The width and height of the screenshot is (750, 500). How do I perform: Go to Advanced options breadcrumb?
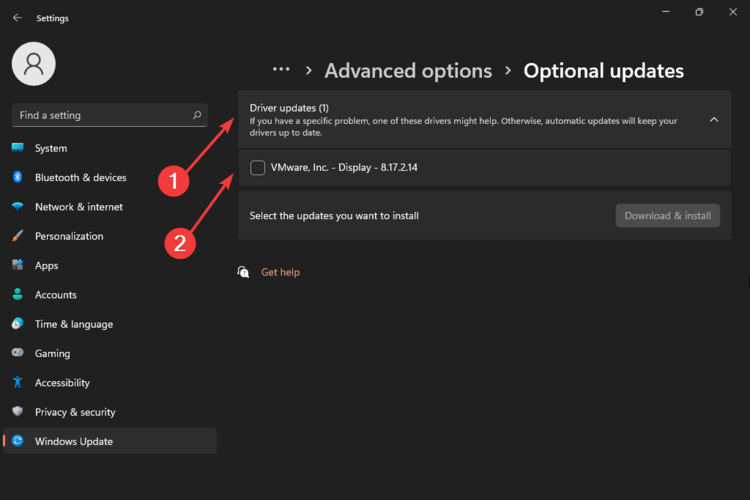(408, 71)
